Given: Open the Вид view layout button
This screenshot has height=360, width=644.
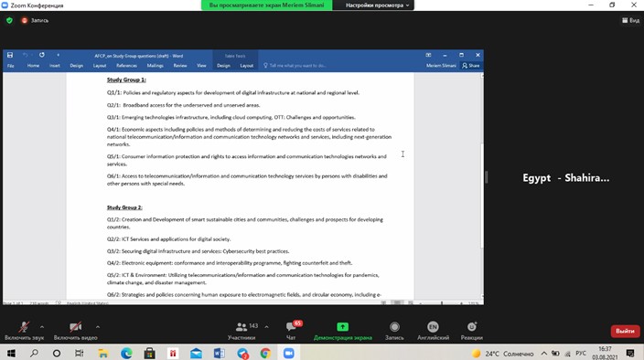Looking at the screenshot, I should (630, 20).
